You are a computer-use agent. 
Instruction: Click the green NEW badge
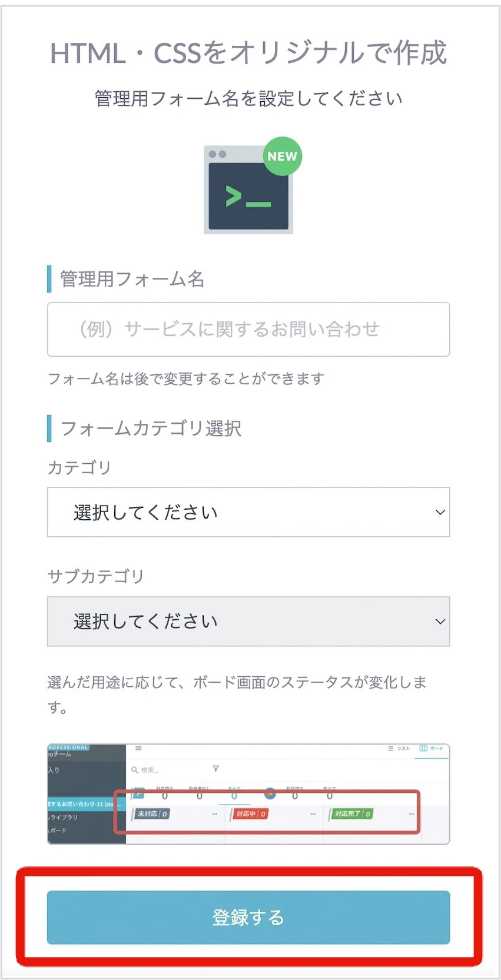click(x=283, y=156)
